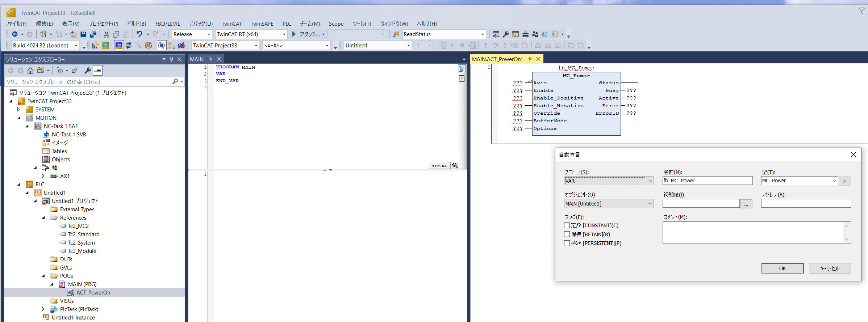Click the Collapse All icon in Solution Explorer
The image size is (868, 322).
click(74, 71)
